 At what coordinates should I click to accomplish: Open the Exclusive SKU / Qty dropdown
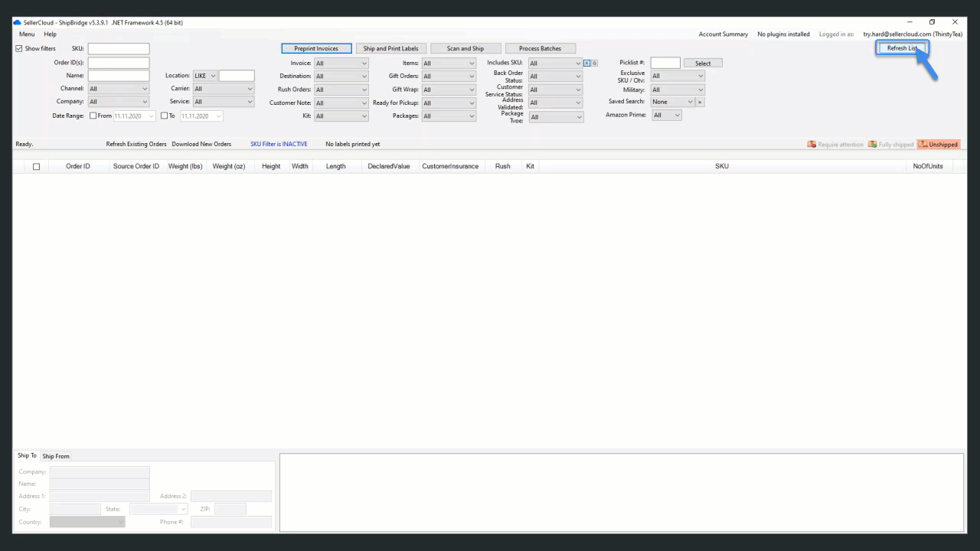click(678, 76)
